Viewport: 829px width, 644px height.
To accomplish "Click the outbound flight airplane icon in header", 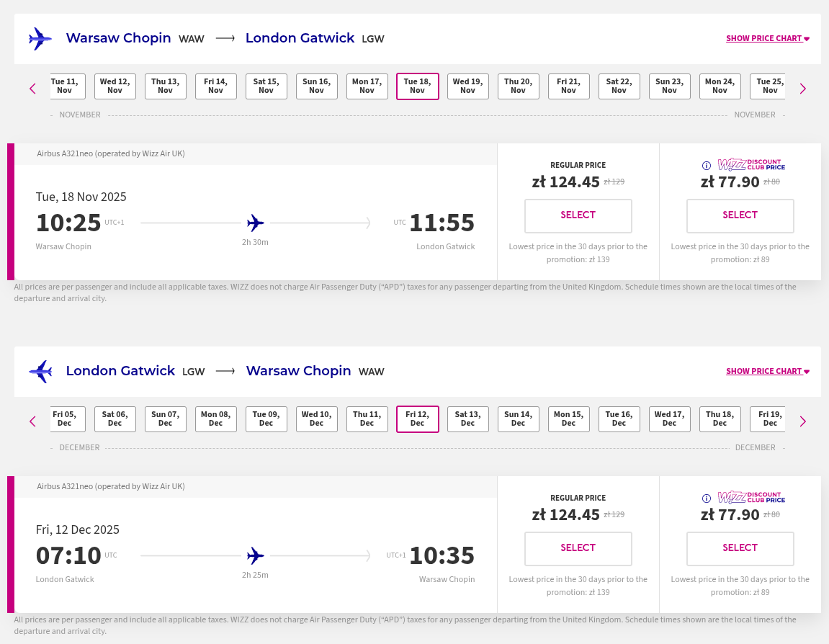I will (40, 39).
